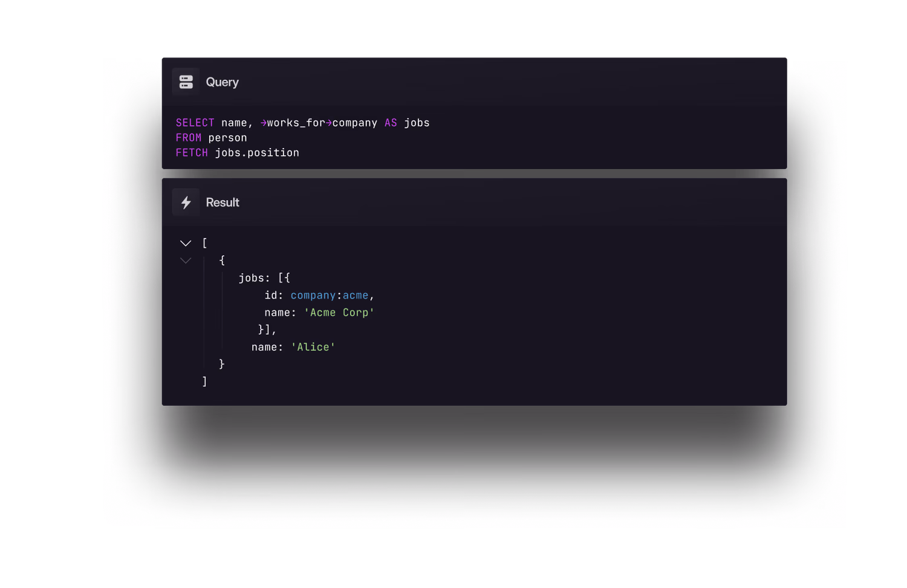Image resolution: width=907 pixels, height=588 pixels.
Task: Click the AS keyword in query
Action: (391, 123)
